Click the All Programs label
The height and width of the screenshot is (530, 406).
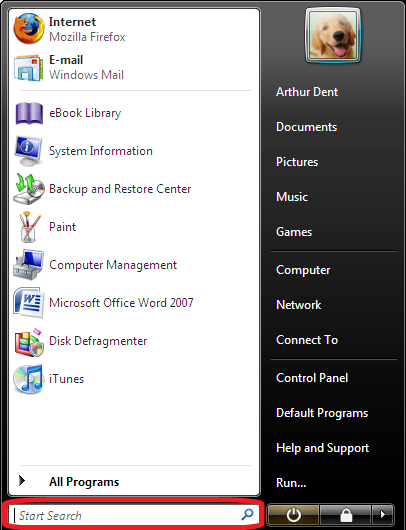pyautogui.click(x=84, y=482)
